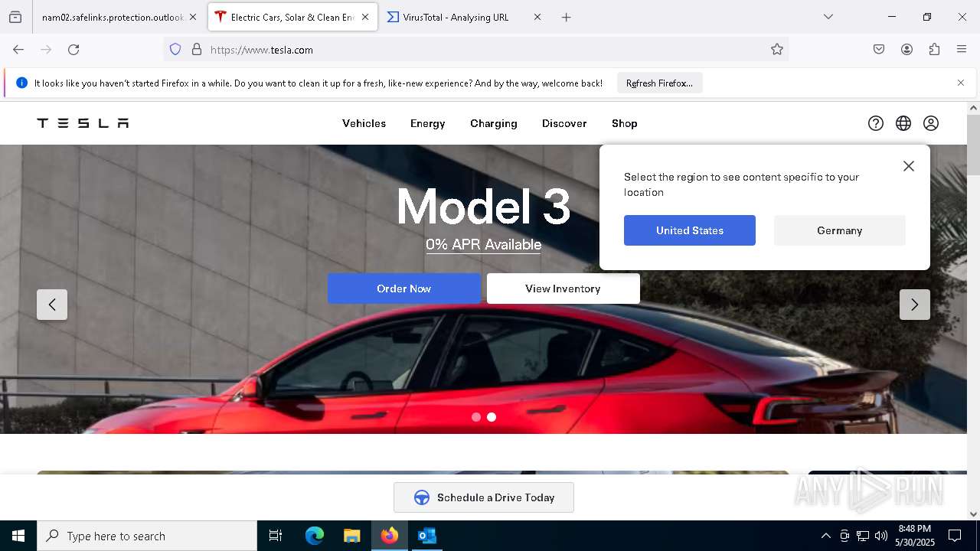Click the Order Now button
Screen dimensions: 980x551
pyautogui.click(x=404, y=289)
